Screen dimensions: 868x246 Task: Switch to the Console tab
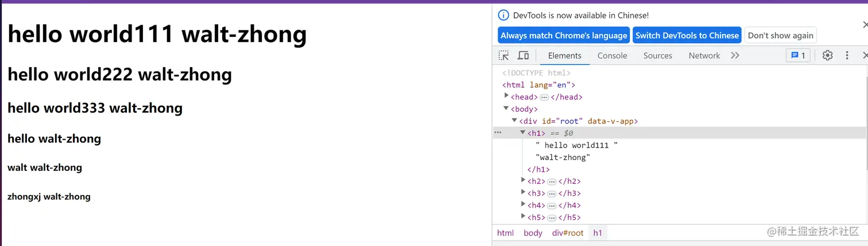(x=612, y=55)
